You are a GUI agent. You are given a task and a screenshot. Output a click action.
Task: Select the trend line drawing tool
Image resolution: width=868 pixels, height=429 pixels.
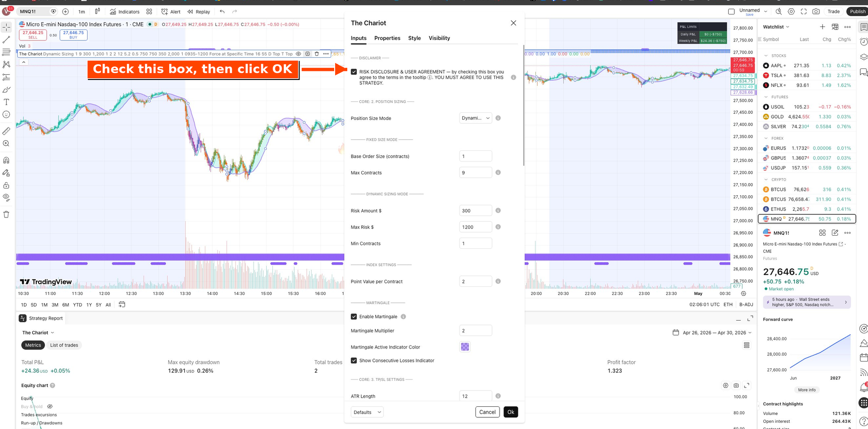pyautogui.click(x=6, y=40)
